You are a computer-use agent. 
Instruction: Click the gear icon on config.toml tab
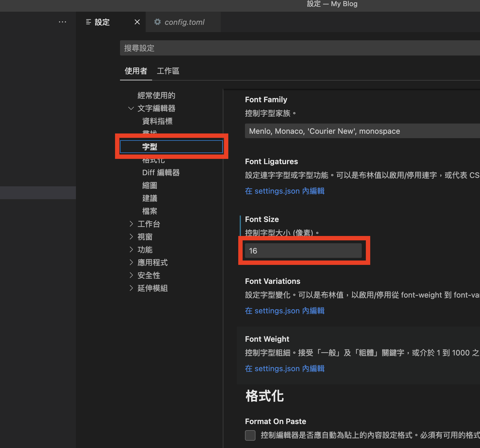tap(157, 22)
